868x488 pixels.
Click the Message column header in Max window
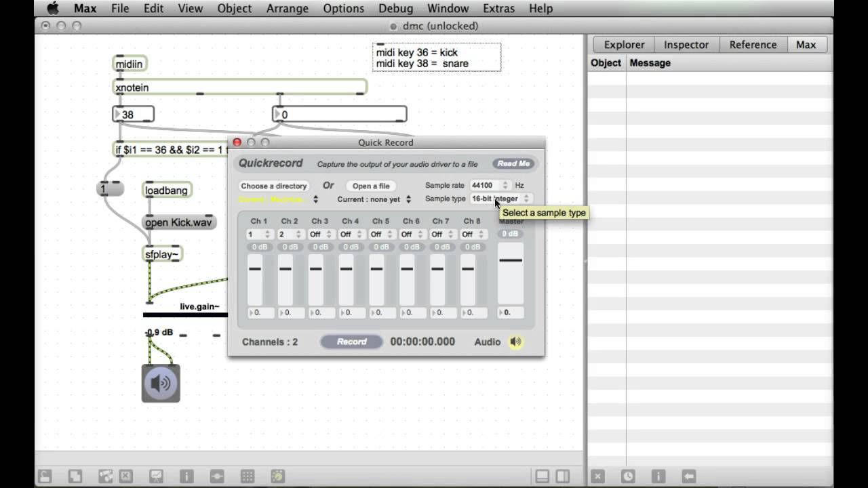[x=650, y=63]
